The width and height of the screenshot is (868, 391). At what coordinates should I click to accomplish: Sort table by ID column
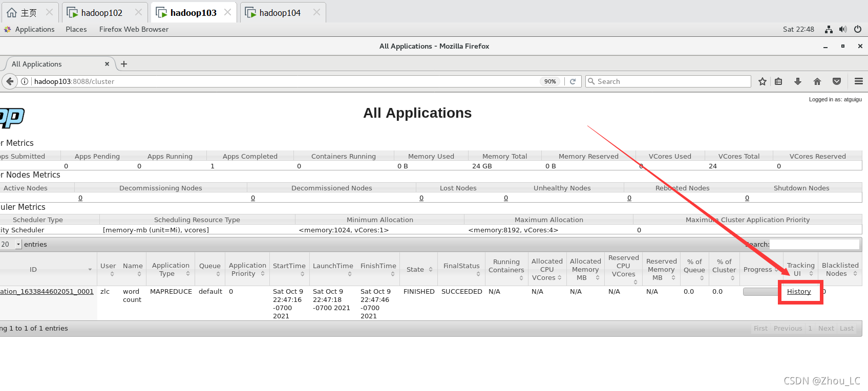point(48,269)
